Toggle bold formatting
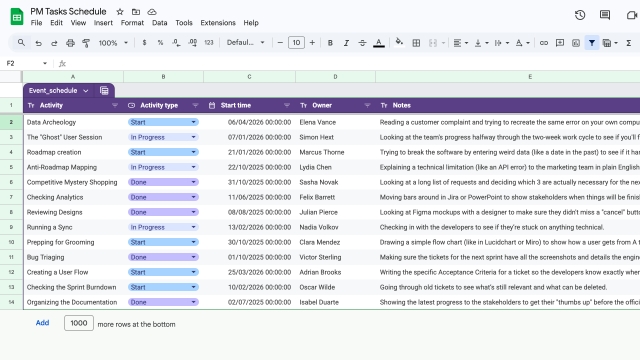Viewport: 640px width, 360px height. pyautogui.click(x=330, y=43)
